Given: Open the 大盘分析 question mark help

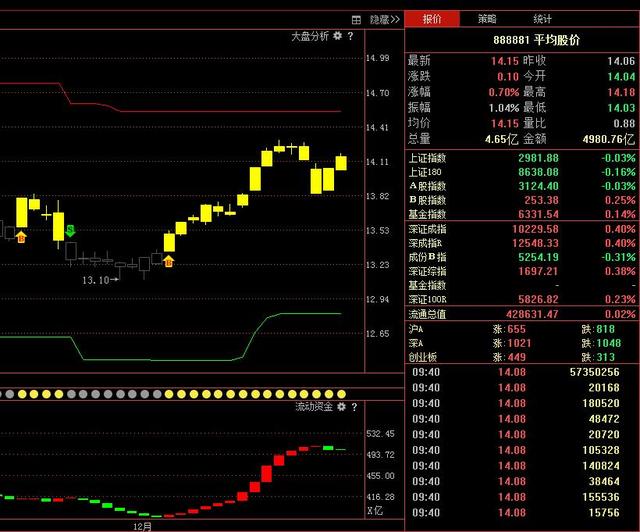Looking at the screenshot, I should pyautogui.click(x=350, y=36).
